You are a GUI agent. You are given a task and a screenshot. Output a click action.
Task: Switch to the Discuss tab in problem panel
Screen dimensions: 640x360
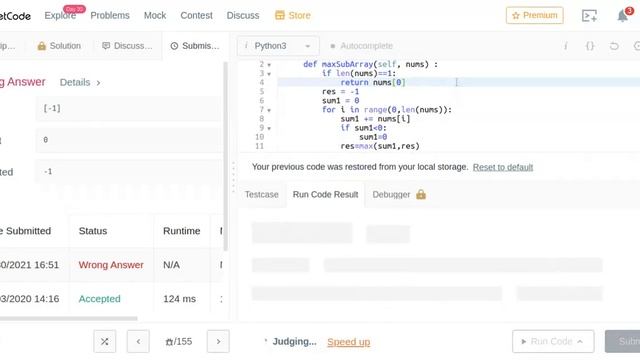pos(127,46)
